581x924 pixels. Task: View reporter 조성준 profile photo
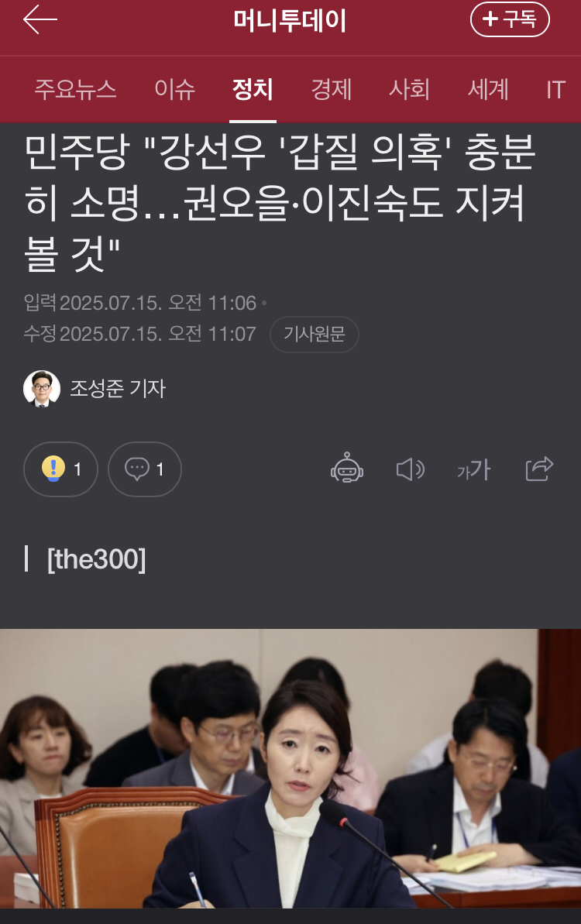(x=42, y=389)
